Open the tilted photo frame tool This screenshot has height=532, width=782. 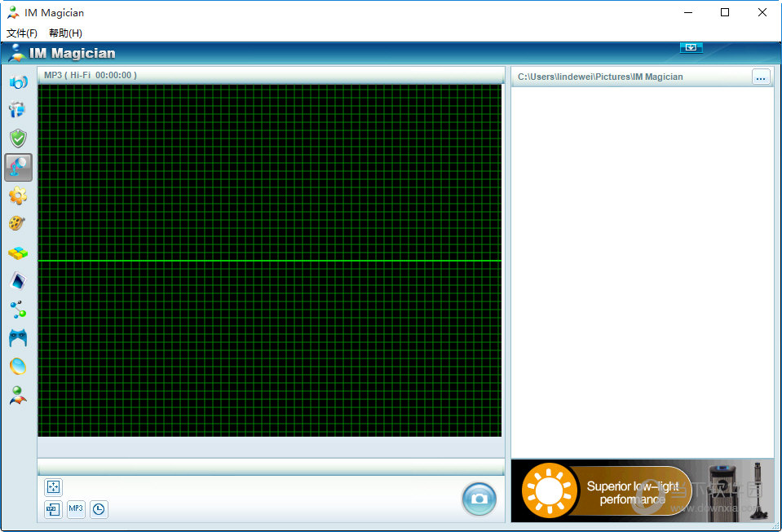click(x=18, y=281)
